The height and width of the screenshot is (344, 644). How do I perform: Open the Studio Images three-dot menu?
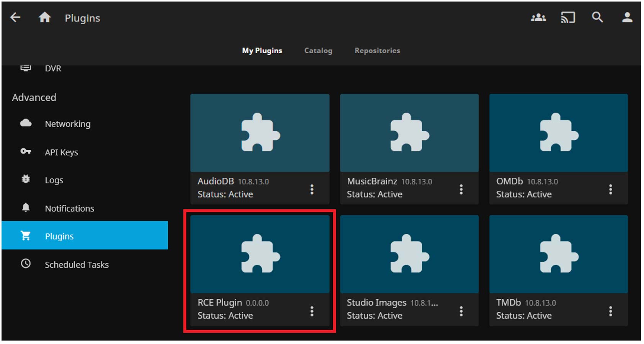461,311
